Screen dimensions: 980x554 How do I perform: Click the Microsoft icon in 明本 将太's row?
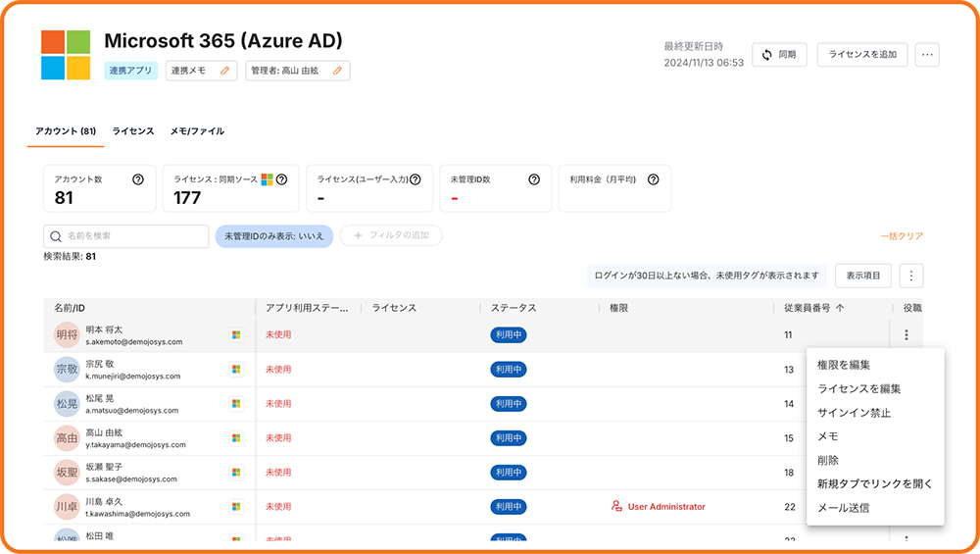(x=236, y=335)
